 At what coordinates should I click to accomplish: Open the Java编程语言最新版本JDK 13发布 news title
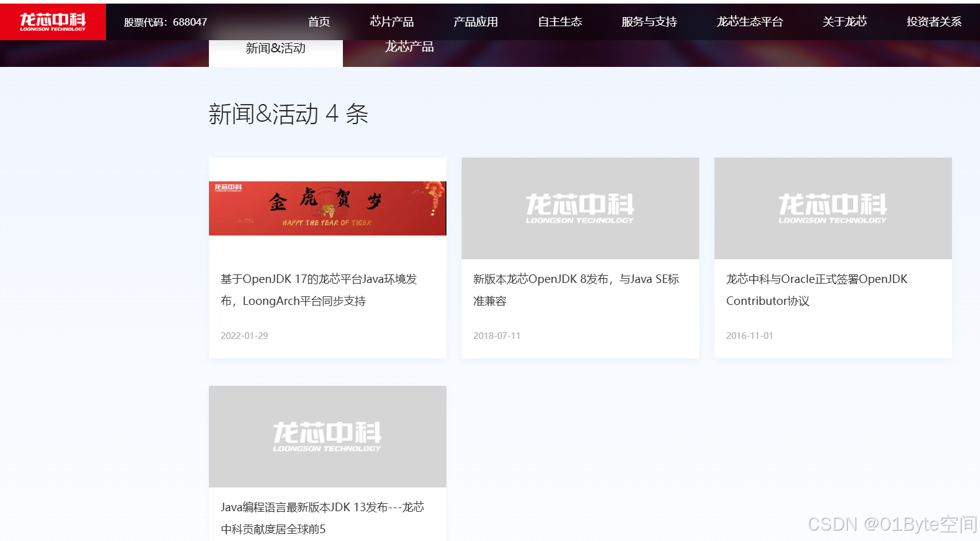(x=322, y=518)
